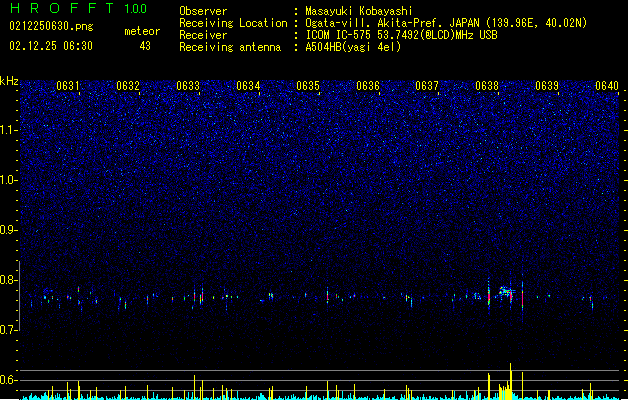Click the Receiving antenna label

click(230, 47)
